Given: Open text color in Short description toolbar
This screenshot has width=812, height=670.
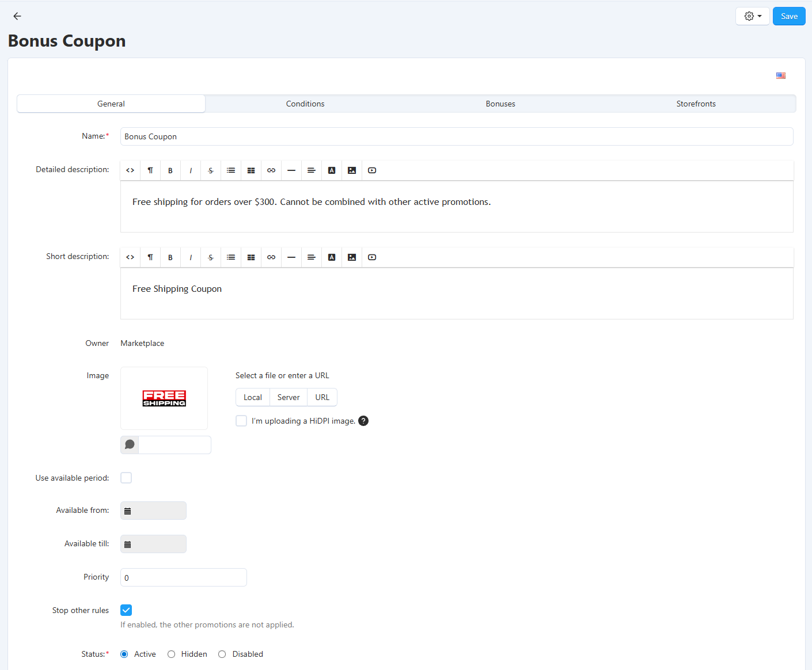Looking at the screenshot, I should tap(332, 257).
